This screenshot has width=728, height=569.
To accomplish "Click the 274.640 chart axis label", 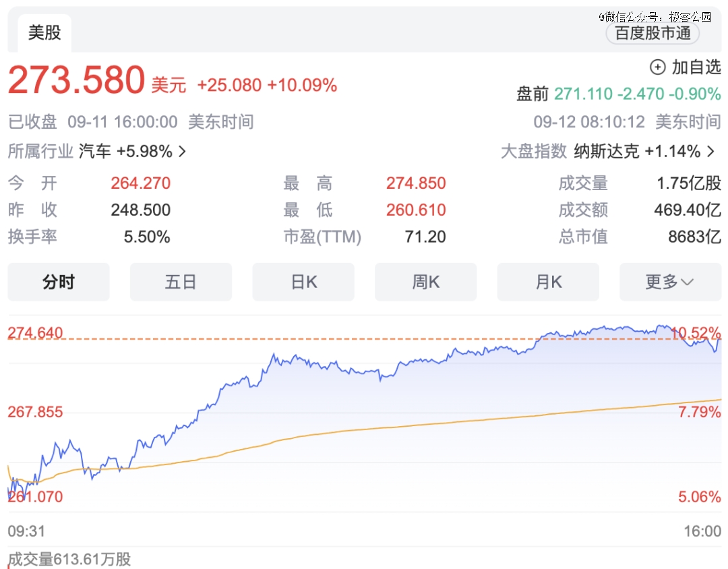I will [x=35, y=333].
